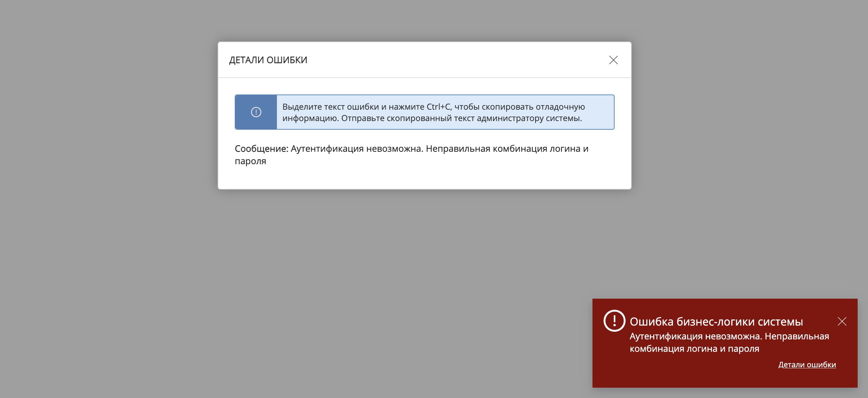Dismiss the 'Ошибка бизнес-логики системы' notification
Screen dimensions: 868x398
(842, 321)
